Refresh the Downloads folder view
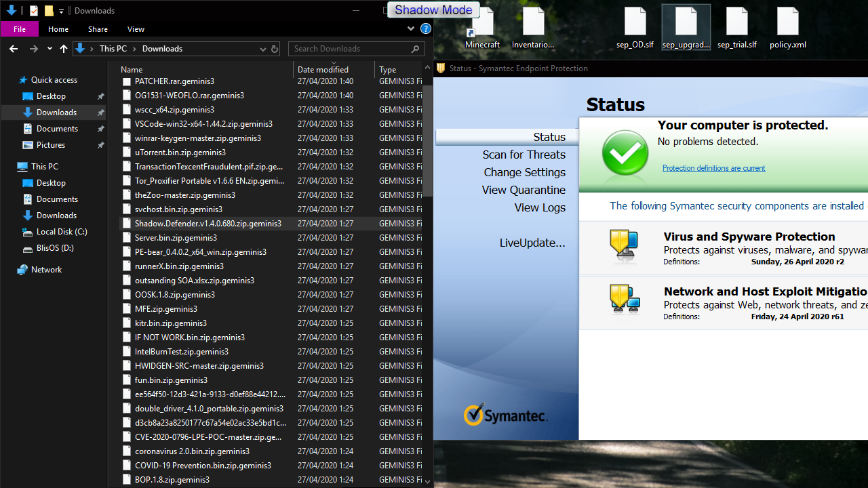Image resolution: width=868 pixels, height=488 pixels. tap(275, 49)
